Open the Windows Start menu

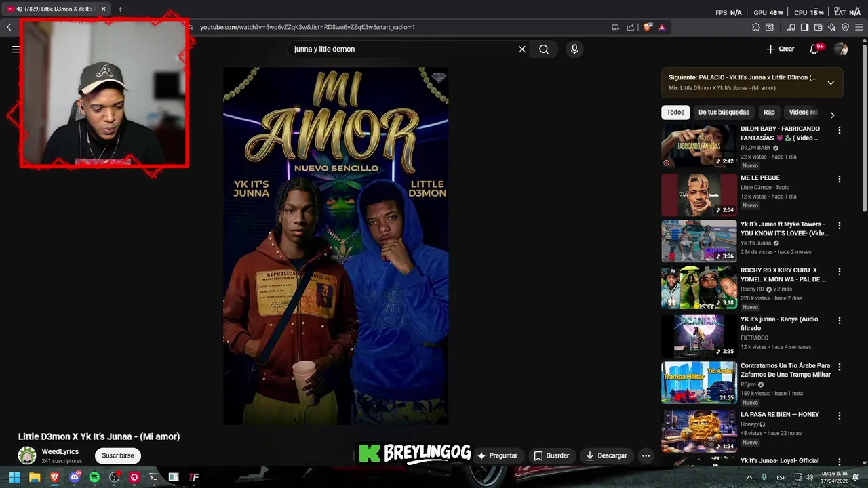(14, 477)
